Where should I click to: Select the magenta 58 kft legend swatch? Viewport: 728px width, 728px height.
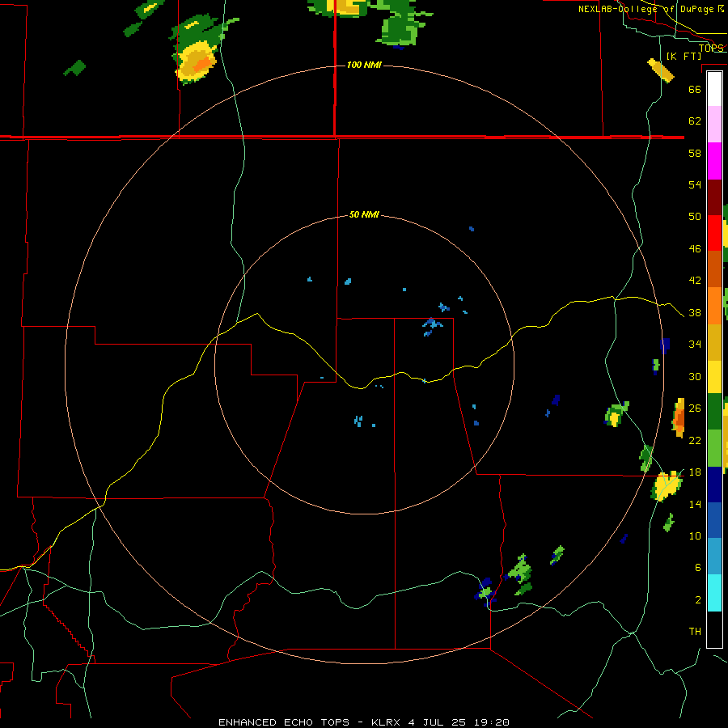(714, 161)
